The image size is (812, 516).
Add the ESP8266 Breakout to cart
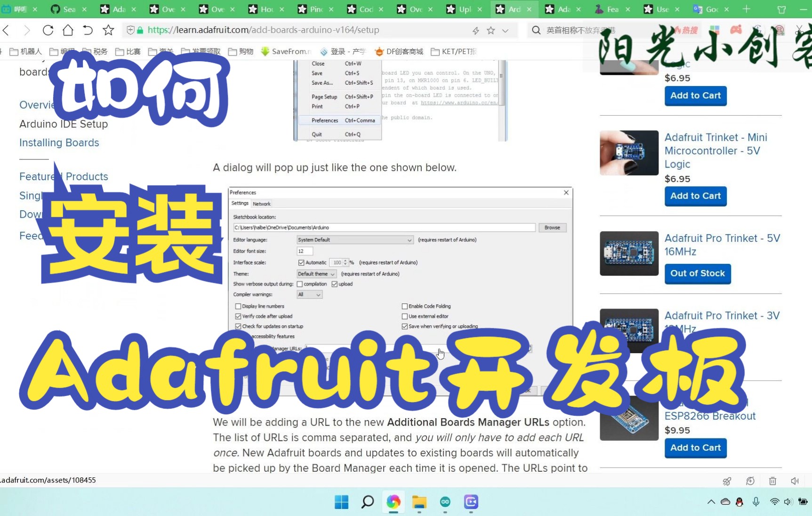[695, 448]
